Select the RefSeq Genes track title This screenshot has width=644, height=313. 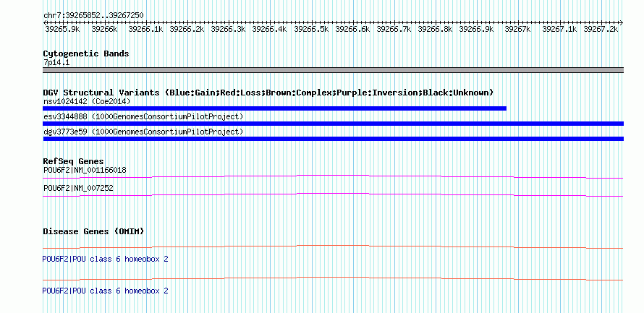(x=74, y=161)
